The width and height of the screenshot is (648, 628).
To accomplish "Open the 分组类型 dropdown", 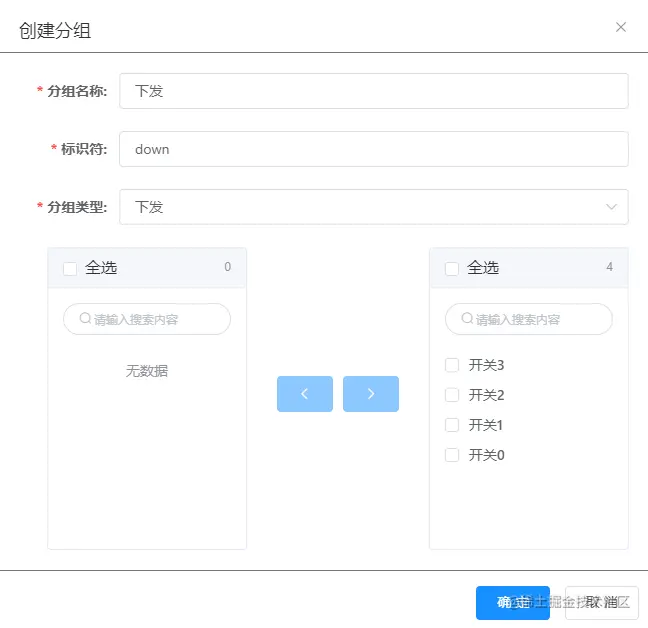I will pos(374,207).
